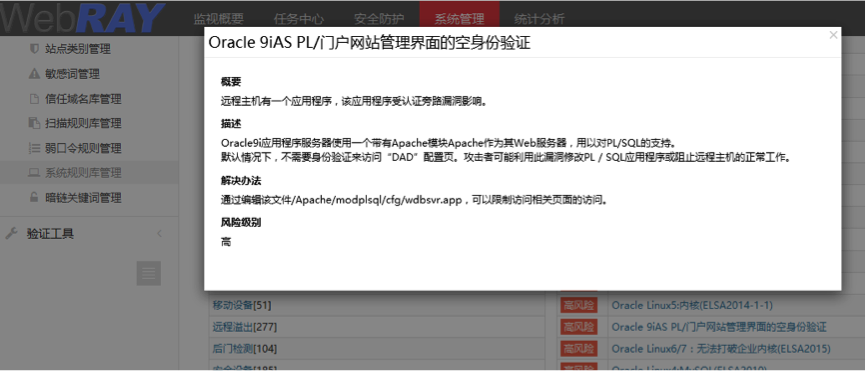Click the warning triangle icon for 敏感词管理
Screen dimensions: 866x371
click(34, 73)
